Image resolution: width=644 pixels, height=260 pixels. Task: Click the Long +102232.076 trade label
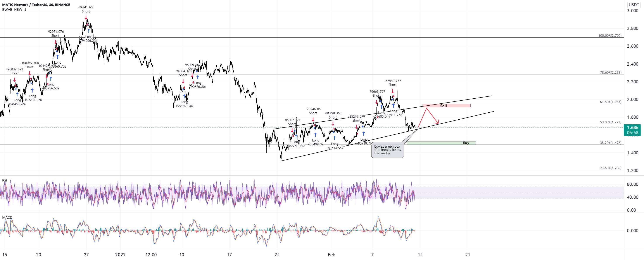pos(32,98)
